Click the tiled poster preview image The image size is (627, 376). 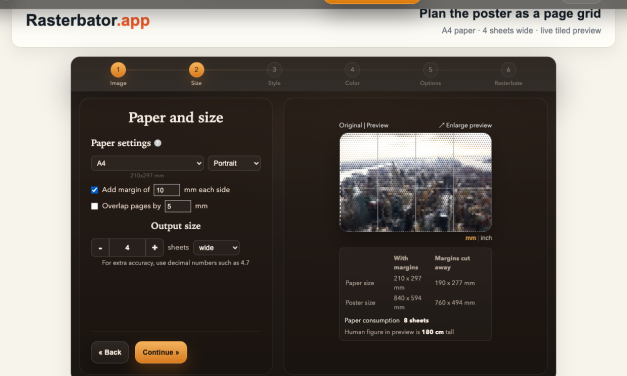click(415, 182)
